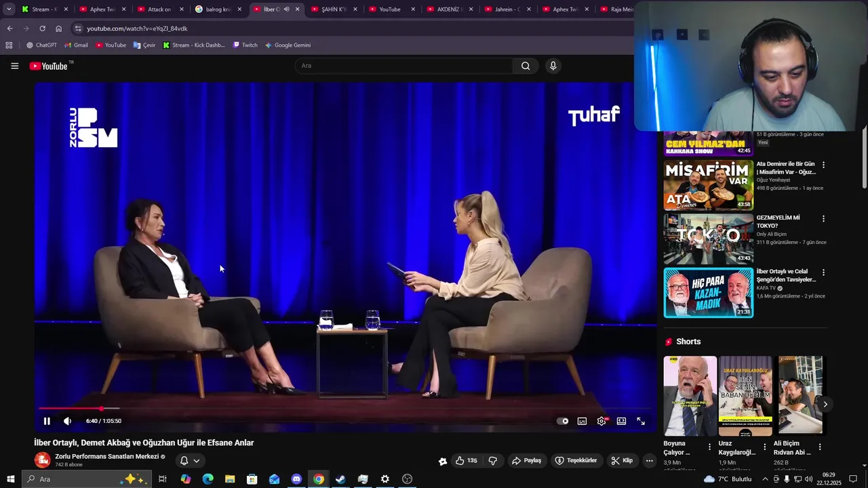Click the YouTube search field 'Ara'
868x488 pixels.
coord(403,66)
